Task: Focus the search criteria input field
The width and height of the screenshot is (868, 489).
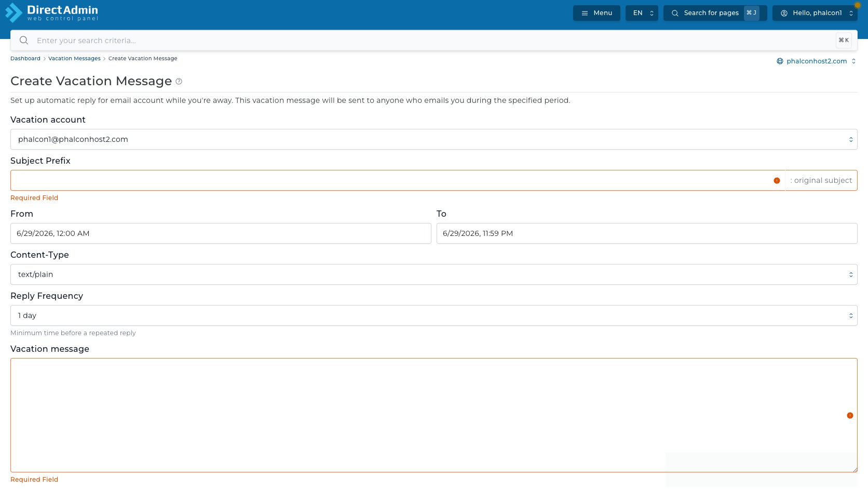Action: [433, 41]
